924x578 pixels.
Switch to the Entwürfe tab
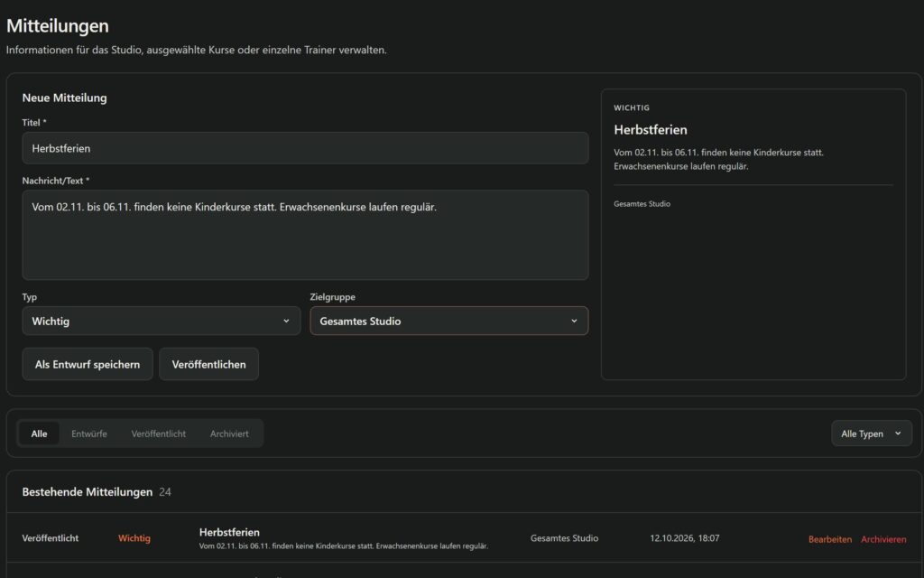click(89, 433)
